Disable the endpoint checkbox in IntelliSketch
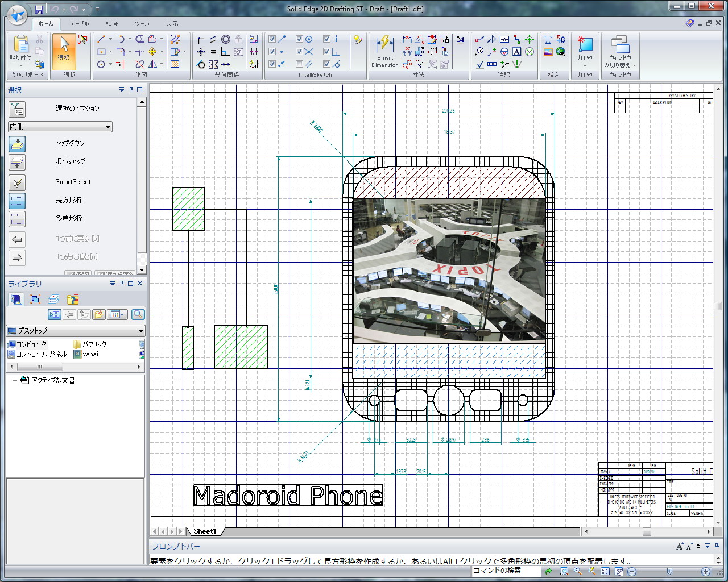 (272, 39)
